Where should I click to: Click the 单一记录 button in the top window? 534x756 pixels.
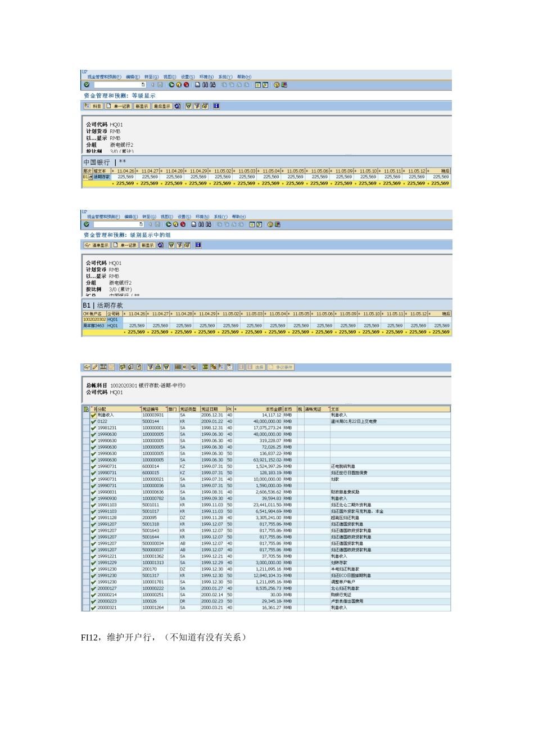click(x=119, y=106)
